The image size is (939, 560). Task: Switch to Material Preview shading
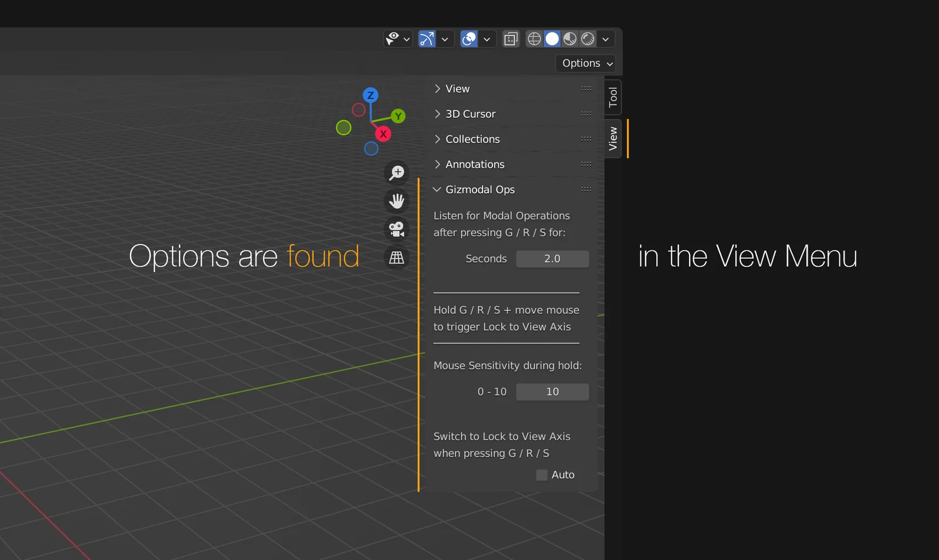pos(569,39)
